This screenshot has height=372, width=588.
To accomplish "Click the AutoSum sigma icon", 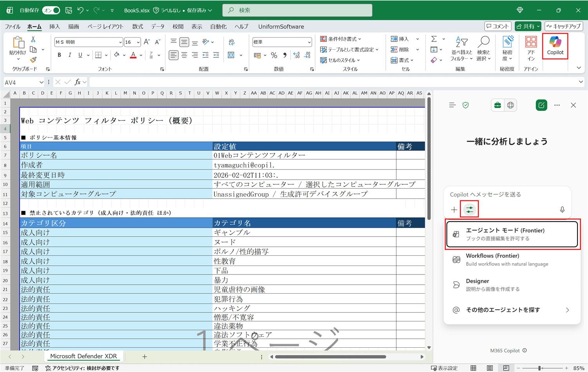I will 434,39.
